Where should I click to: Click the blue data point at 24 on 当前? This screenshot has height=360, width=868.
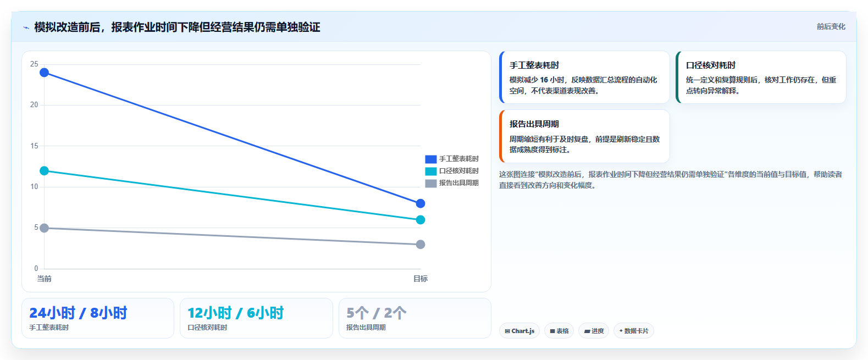[45, 73]
